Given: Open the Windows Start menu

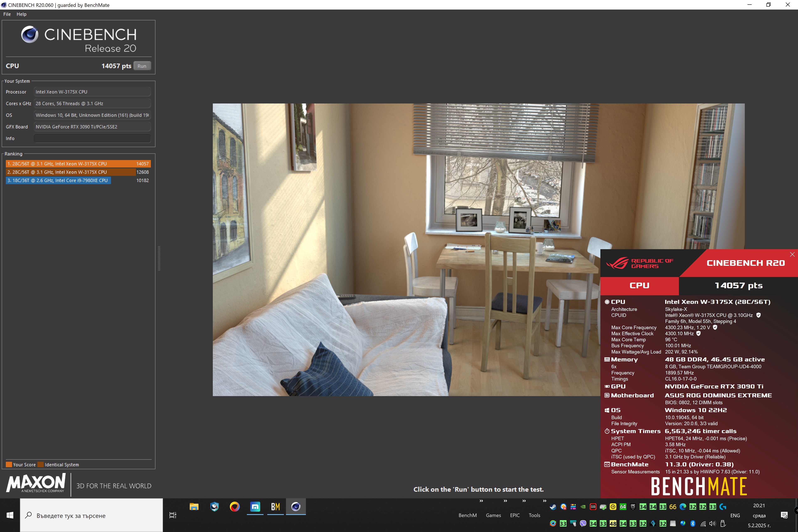Looking at the screenshot, I should pos(10,515).
